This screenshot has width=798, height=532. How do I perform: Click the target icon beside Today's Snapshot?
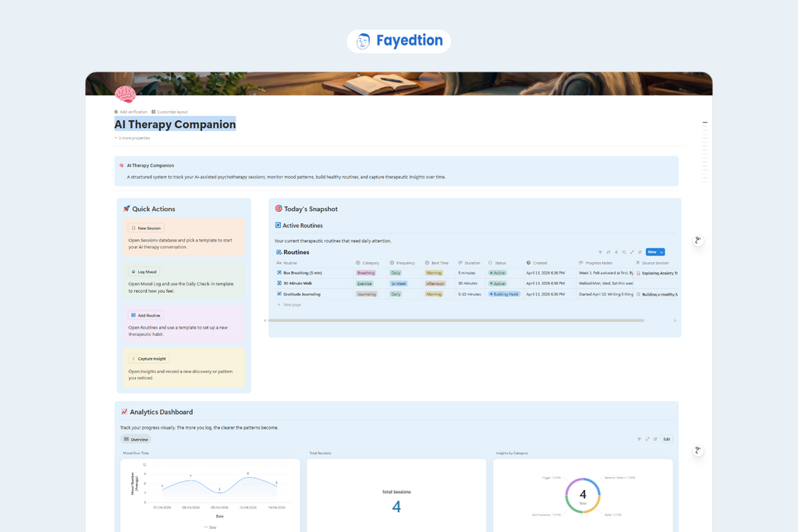point(279,209)
